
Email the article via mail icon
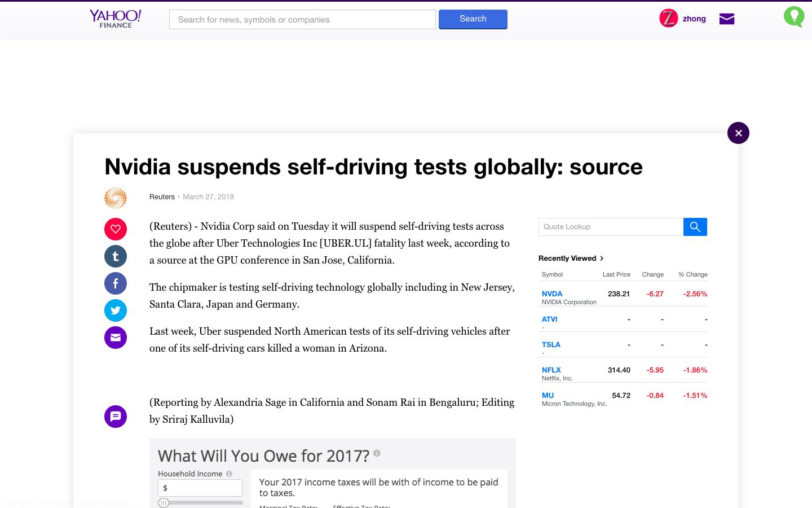[x=116, y=338]
